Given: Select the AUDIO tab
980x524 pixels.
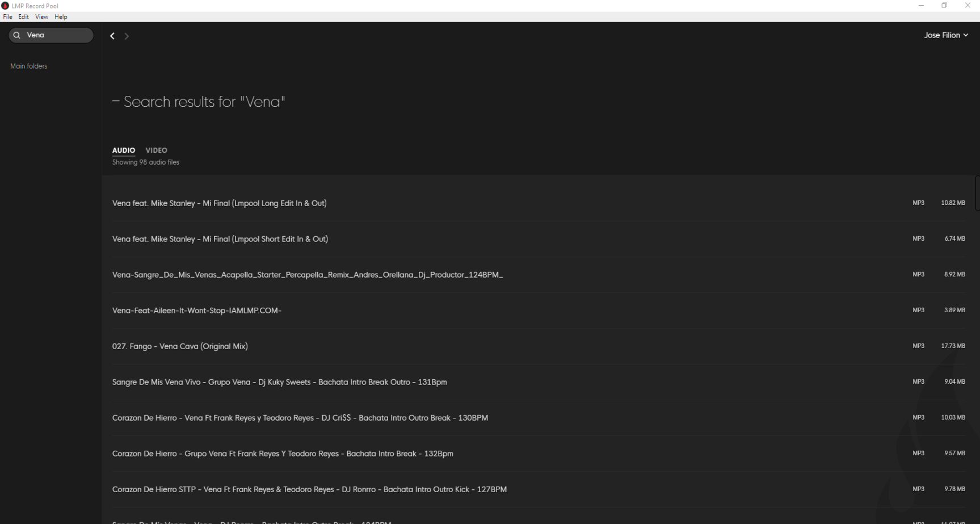Looking at the screenshot, I should pyautogui.click(x=124, y=150).
